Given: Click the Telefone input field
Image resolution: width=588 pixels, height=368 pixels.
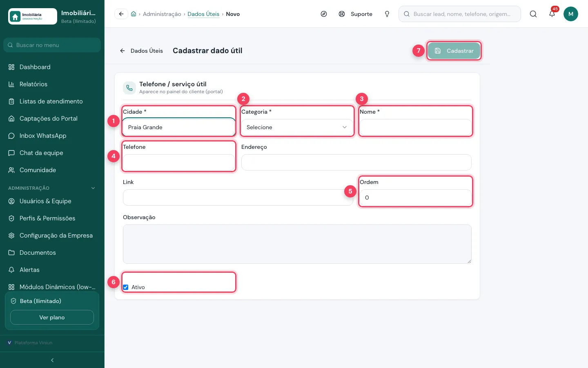Looking at the screenshot, I should [179, 162].
